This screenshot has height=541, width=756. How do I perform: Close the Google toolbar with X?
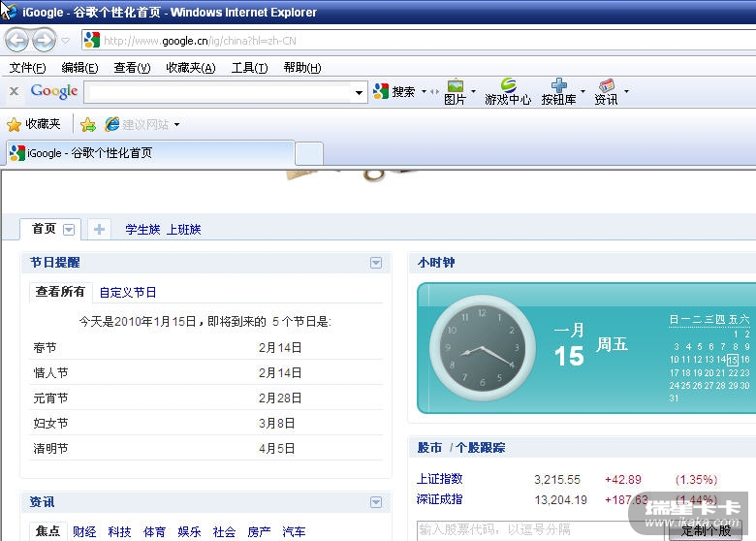click(x=14, y=91)
